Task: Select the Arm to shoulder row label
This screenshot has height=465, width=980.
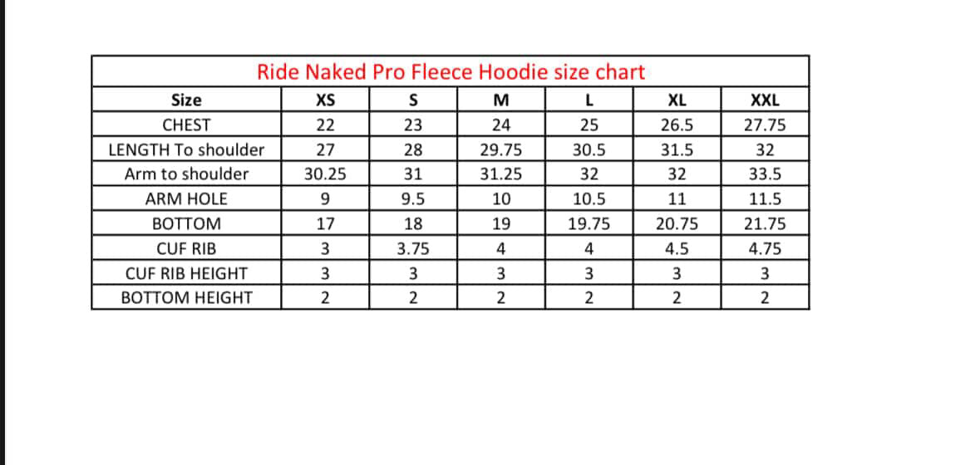Action: [x=186, y=174]
